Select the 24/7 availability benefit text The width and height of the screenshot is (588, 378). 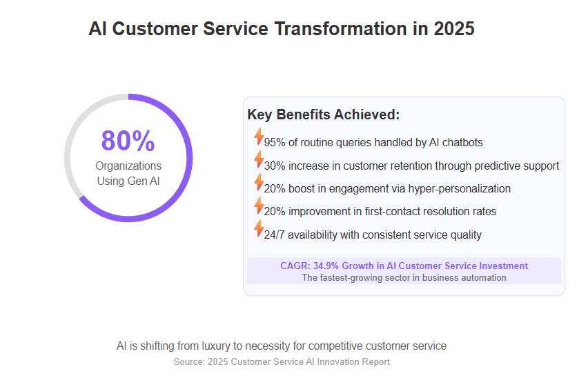[x=373, y=235]
